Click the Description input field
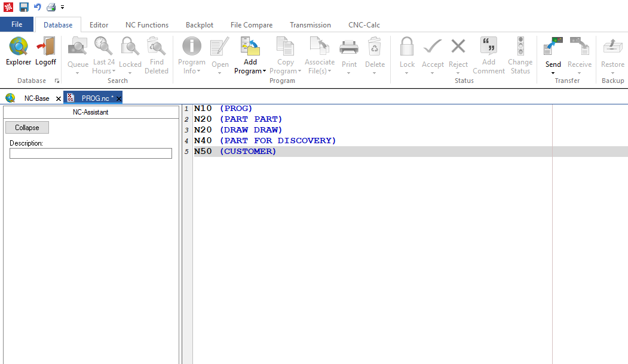 [x=91, y=153]
